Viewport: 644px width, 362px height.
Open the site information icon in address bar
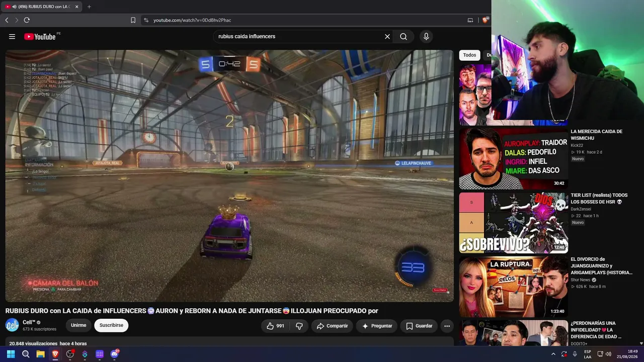(x=146, y=20)
